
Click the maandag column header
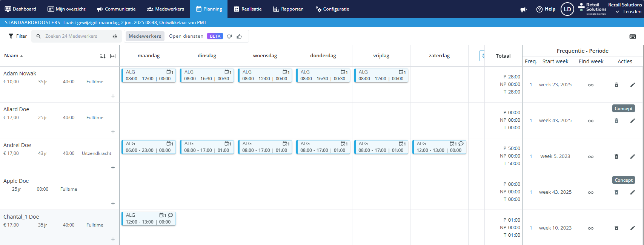click(149, 56)
